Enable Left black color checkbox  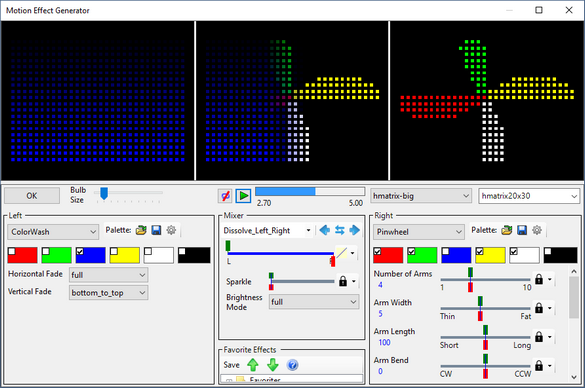tap(182, 251)
